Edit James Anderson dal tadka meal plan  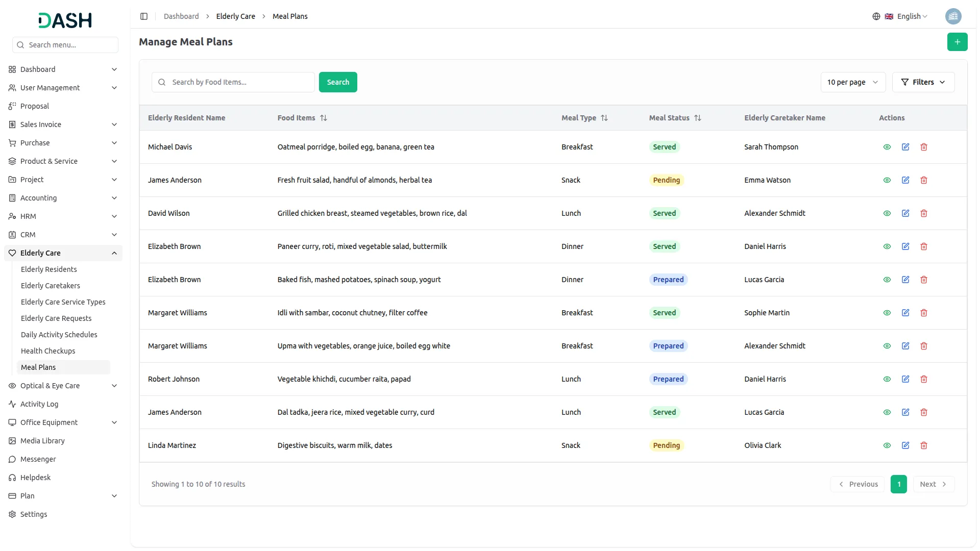click(x=905, y=412)
